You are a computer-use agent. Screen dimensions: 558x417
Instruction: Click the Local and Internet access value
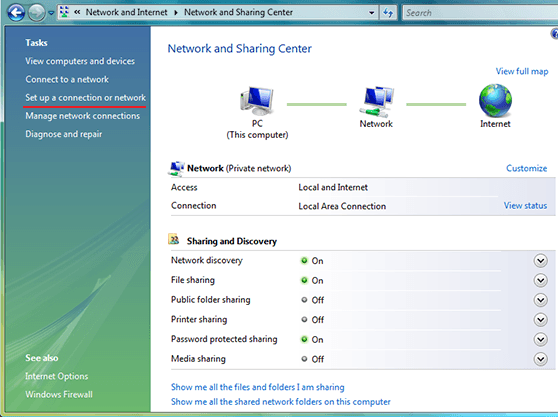(333, 187)
